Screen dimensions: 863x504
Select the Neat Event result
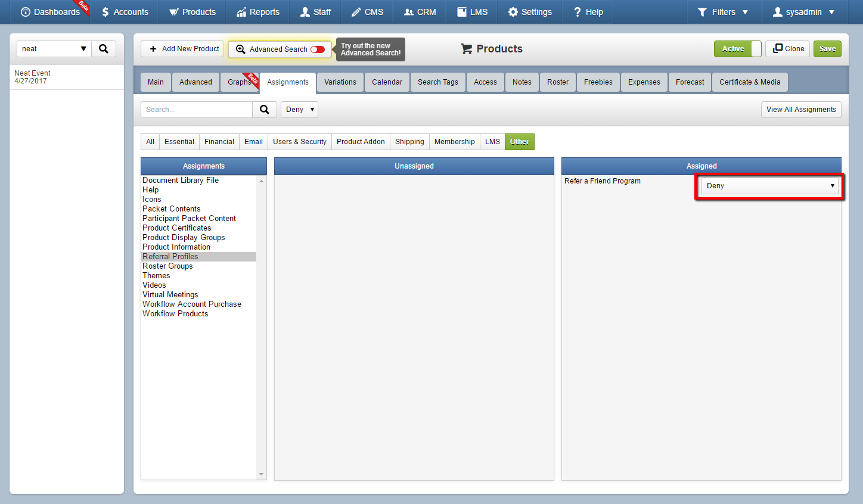click(x=67, y=77)
